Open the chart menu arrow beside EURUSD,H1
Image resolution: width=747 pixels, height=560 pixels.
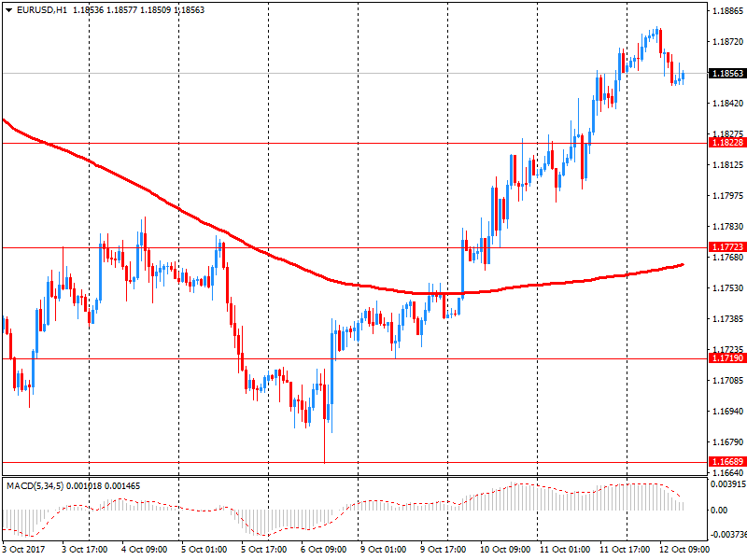pyautogui.click(x=8, y=10)
